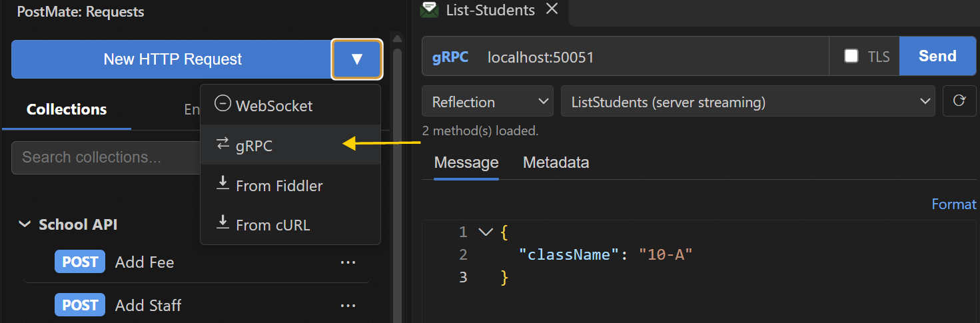Click the '2 method(s) loaded.' status text
The width and height of the screenshot is (980, 323).
(480, 131)
